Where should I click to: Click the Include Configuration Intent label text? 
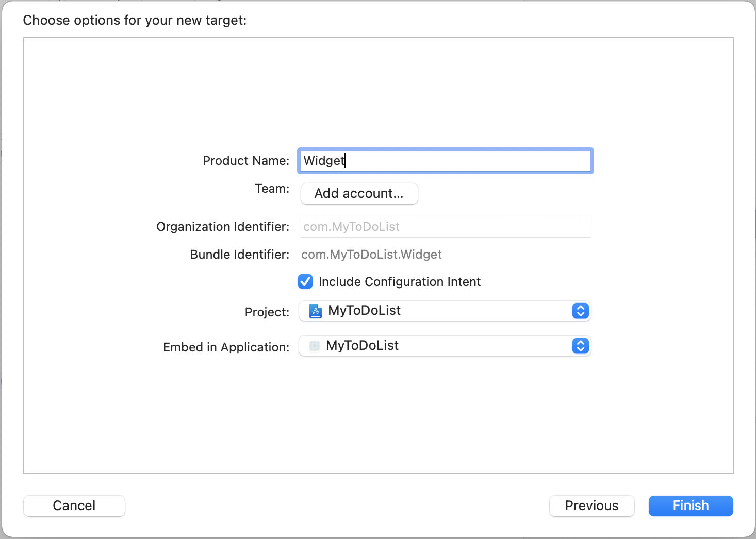(399, 282)
